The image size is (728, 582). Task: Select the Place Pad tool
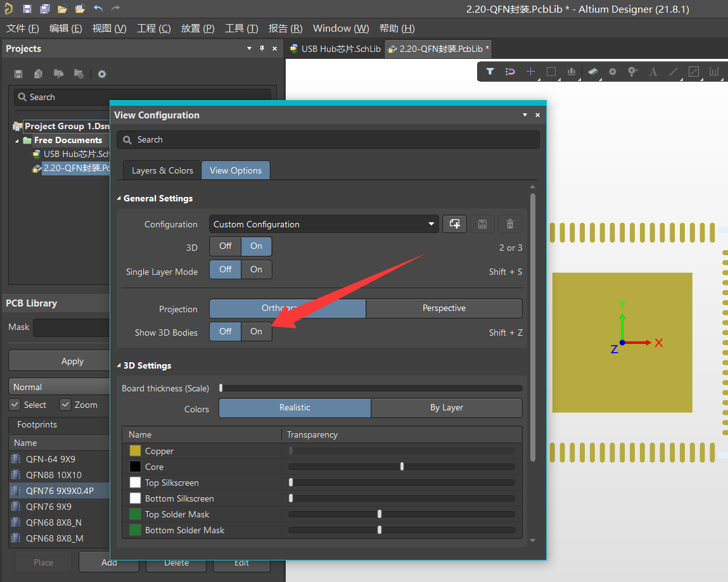pyautogui.click(x=613, y=72)
